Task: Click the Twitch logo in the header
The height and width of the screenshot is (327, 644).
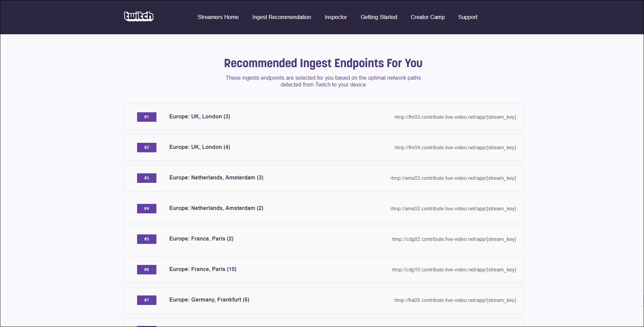Action: 139,17
